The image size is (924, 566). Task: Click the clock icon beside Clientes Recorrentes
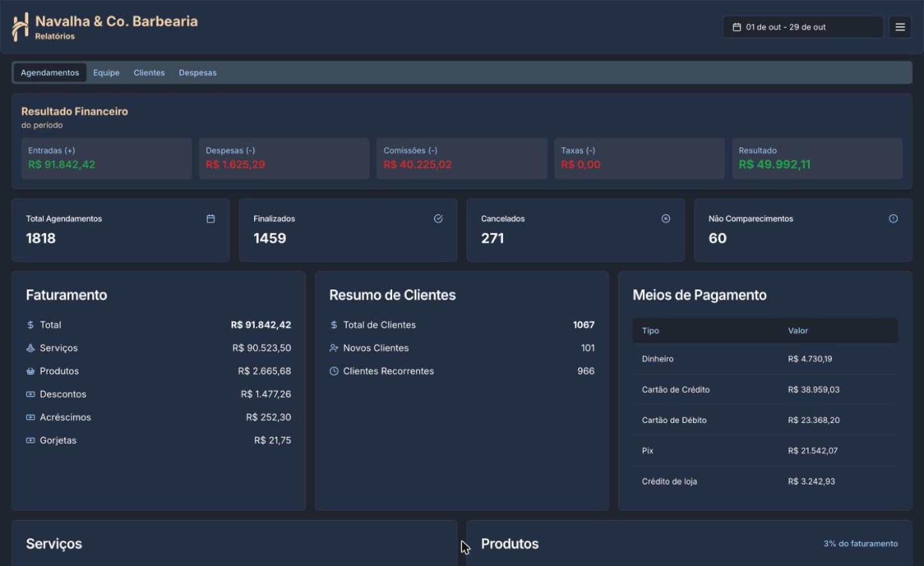pos(334,372)
